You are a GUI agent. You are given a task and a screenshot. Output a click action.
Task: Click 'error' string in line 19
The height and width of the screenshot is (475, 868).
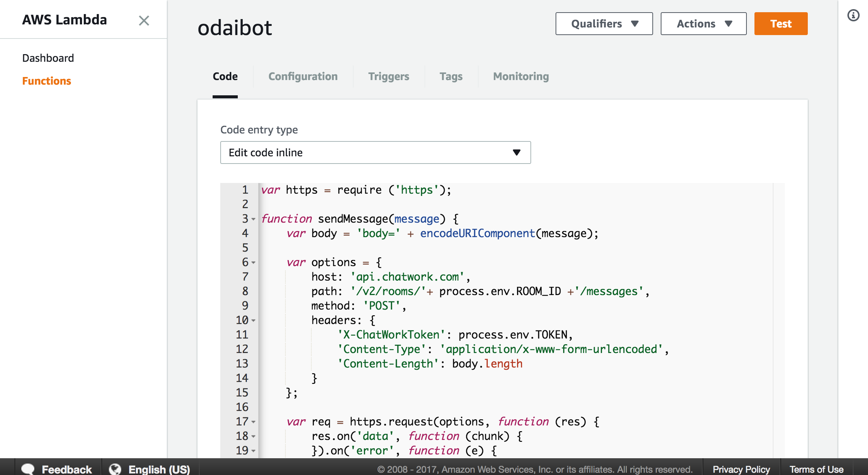coord(372,451)
